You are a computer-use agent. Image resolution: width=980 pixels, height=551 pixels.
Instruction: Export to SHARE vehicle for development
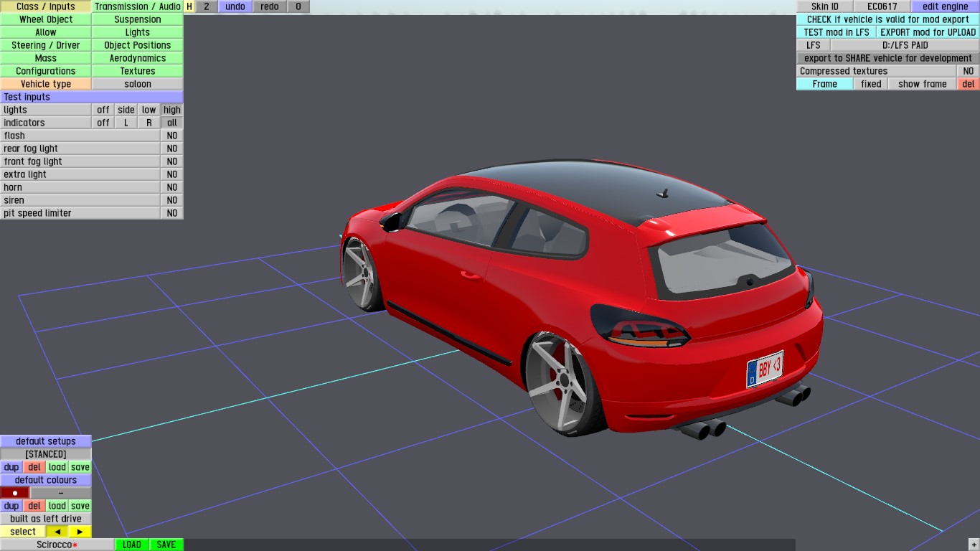tap(888, 58)
